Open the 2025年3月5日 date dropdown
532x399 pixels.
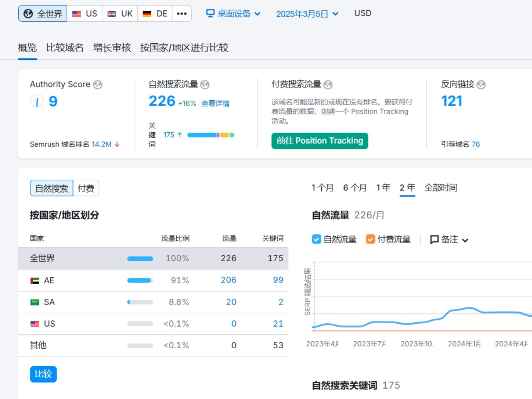coord(307,14)
